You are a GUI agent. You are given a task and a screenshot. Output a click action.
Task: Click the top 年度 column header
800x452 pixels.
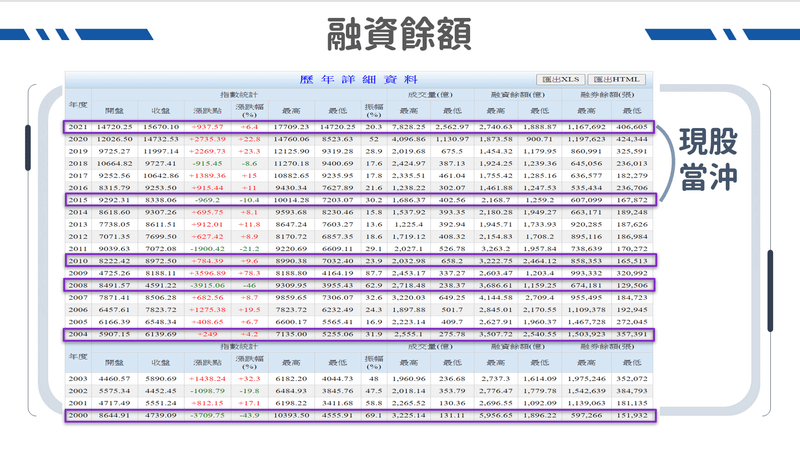(78, 103)
